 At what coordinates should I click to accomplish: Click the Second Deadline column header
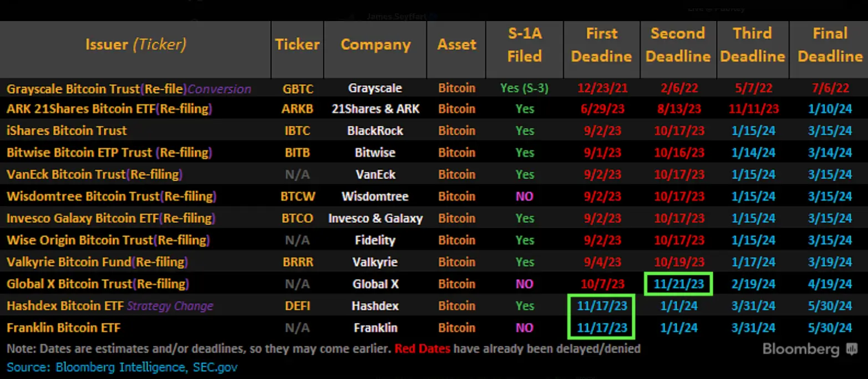click(x=678, y=45)
